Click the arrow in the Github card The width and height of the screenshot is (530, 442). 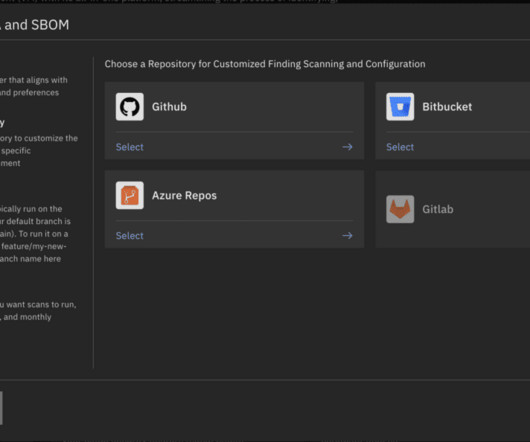pos(347,147)
